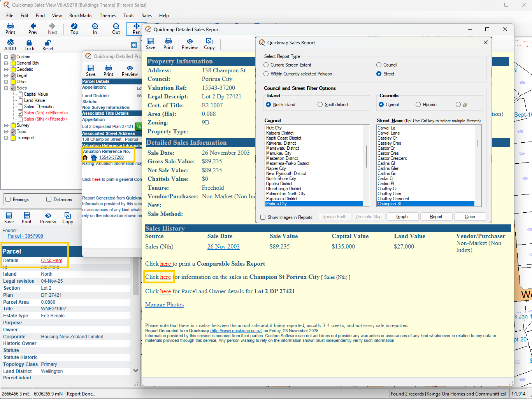Click the Zoom In magnifier icon

click(x=95, y=26)
